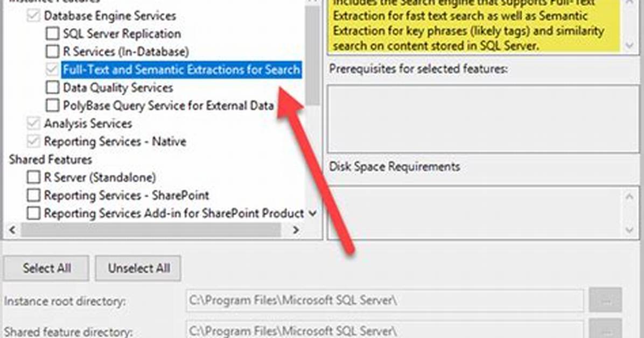Screen dimensions: 644x338
Task: Click the Shared Features heading
Action: (x=51, y=159)
